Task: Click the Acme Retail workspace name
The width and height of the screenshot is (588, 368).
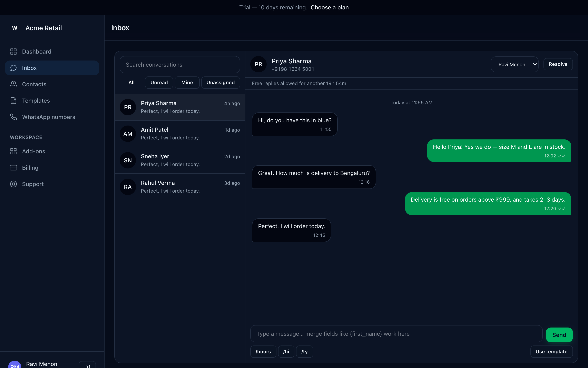Action: tap(43, 28)
